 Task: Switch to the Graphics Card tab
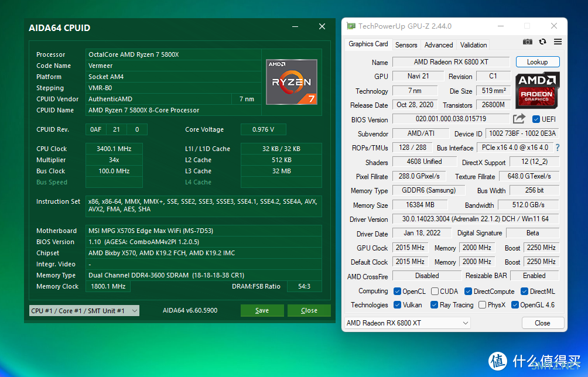pyautogui.click(x=368, y=44)
